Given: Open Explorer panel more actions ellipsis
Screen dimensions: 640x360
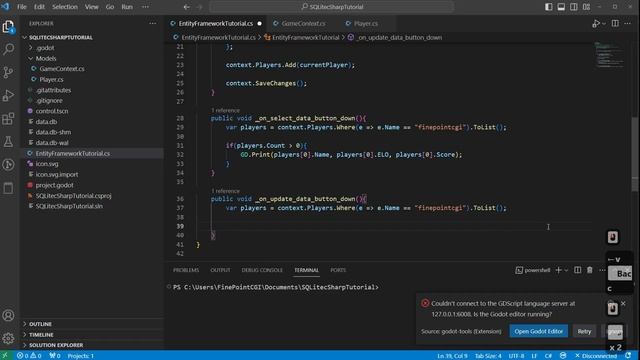Looking at the screenshot, I should [x=153, y=24].
